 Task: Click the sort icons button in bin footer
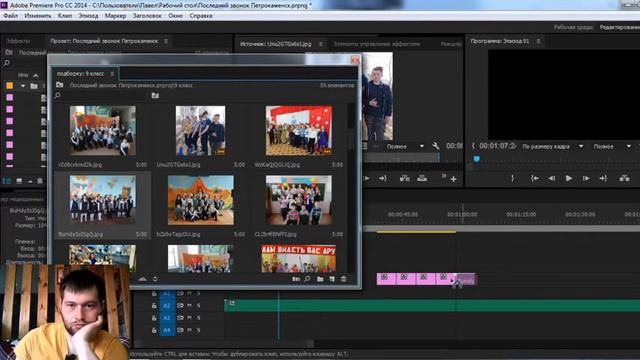(x=155, y=279)
